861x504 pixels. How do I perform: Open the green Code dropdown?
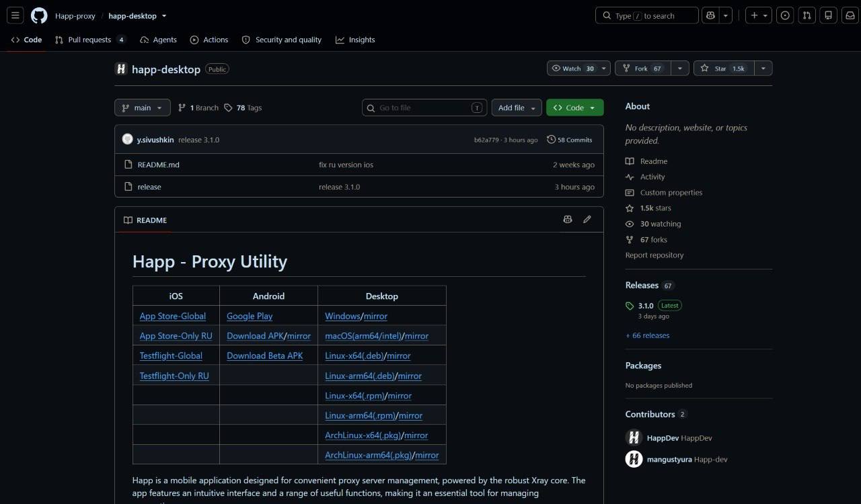(x=575, y=108)
